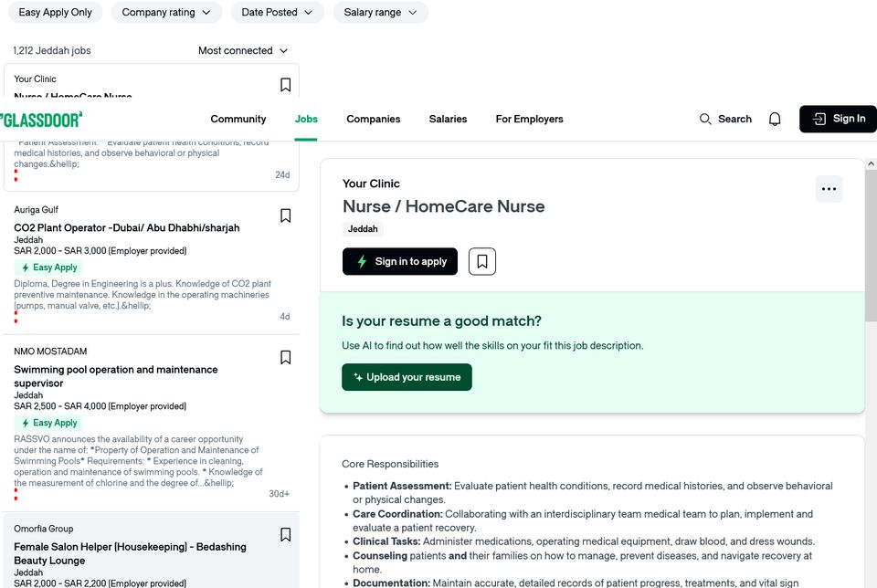Open the Swimming pool operation supervisor job
Image resolution: width=877 pixels, height=588 pixels.
[116, 376]
